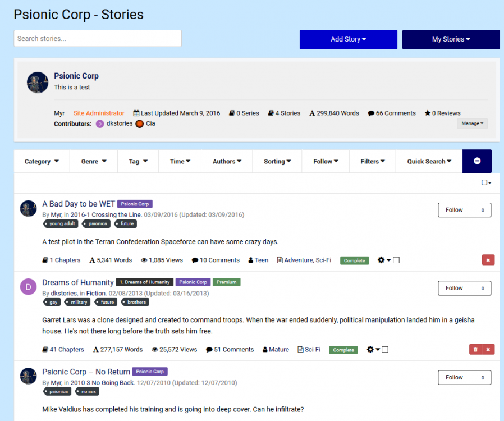Tick the checkbox for A Bad Day to be WET
504x421 pixels.
click(x=396, y=260)
